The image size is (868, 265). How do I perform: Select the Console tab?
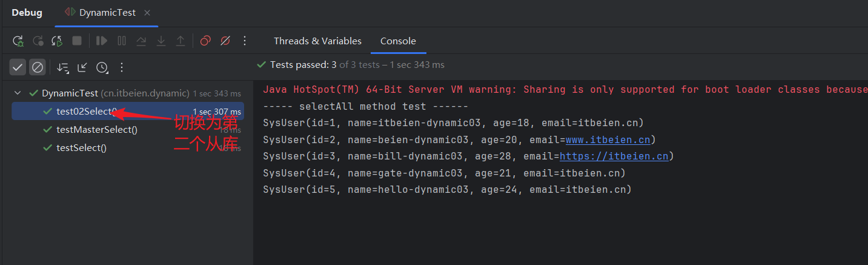tap(398, 41)
